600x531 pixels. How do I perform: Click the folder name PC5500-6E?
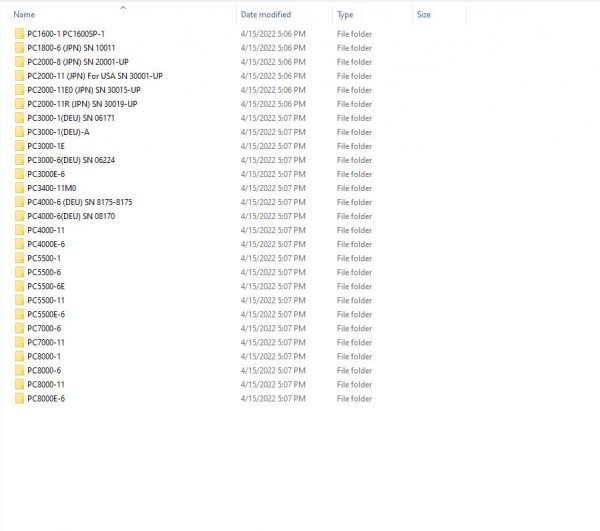click(46, 286)
